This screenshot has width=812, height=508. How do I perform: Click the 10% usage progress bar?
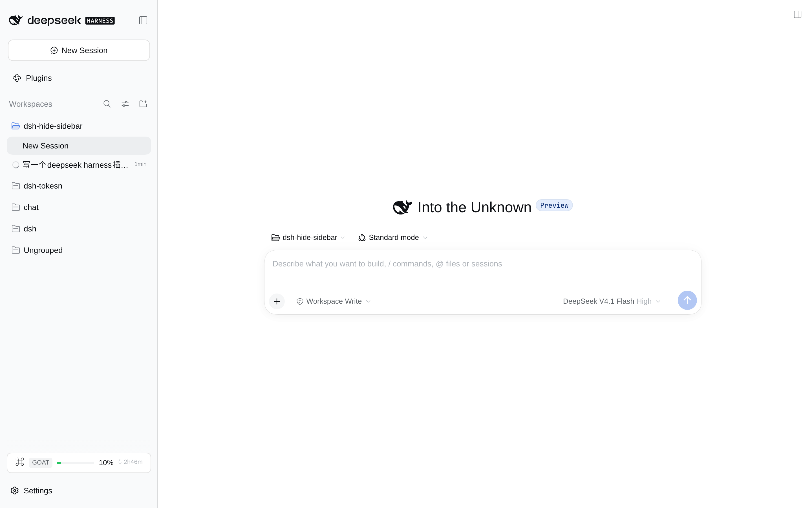click(x=76, y=463)
